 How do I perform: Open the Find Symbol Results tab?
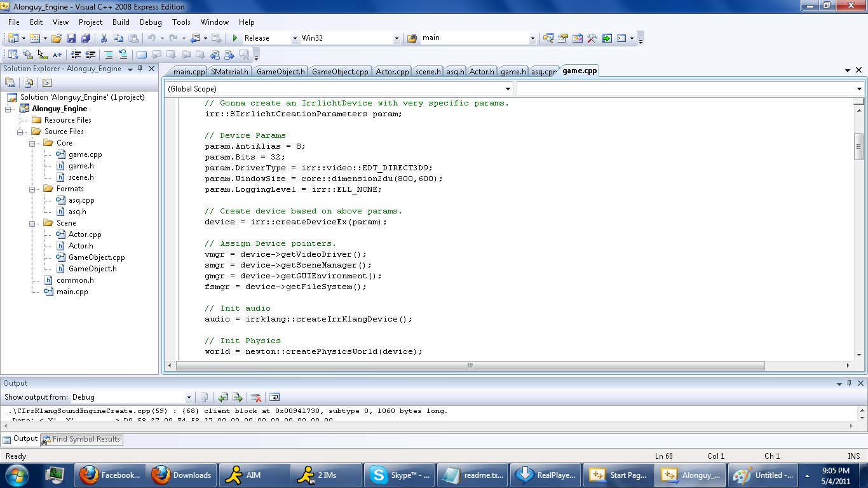tap(81, 439)
